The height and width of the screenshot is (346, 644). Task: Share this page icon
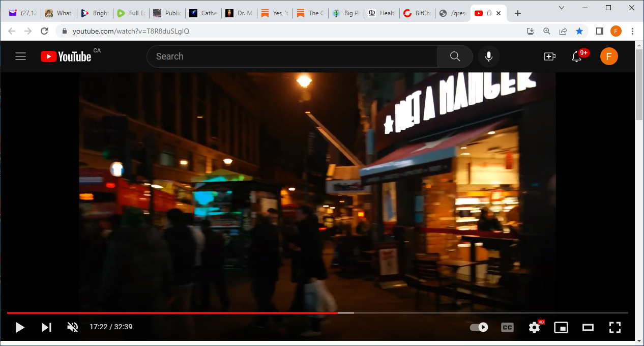(563, 31)
